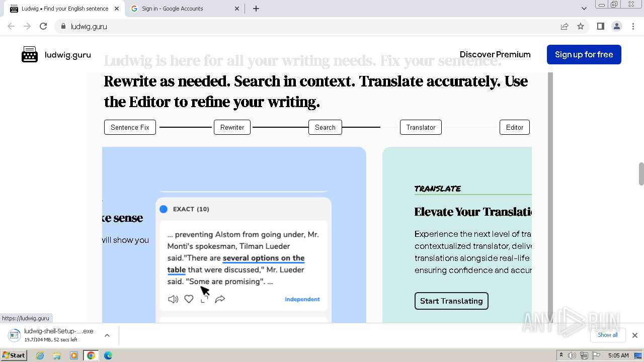Share the sentence with the arrow icon
The width and height of the screenshot is (644, 362).
pos(220,299)
